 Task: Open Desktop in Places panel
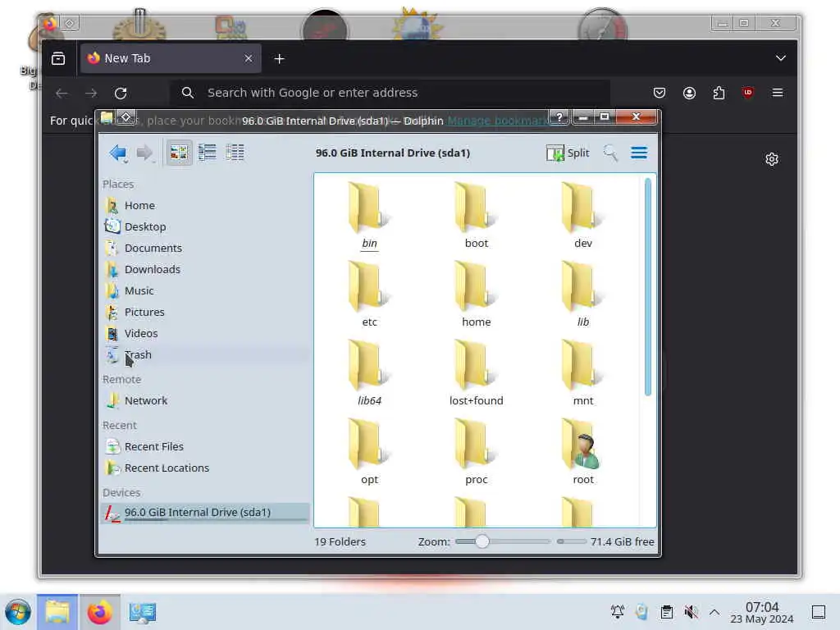[x=203, y=226]
